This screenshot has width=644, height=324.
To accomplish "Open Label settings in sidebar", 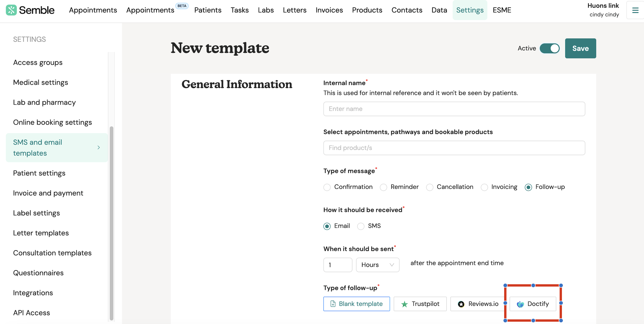I will 36,213.
